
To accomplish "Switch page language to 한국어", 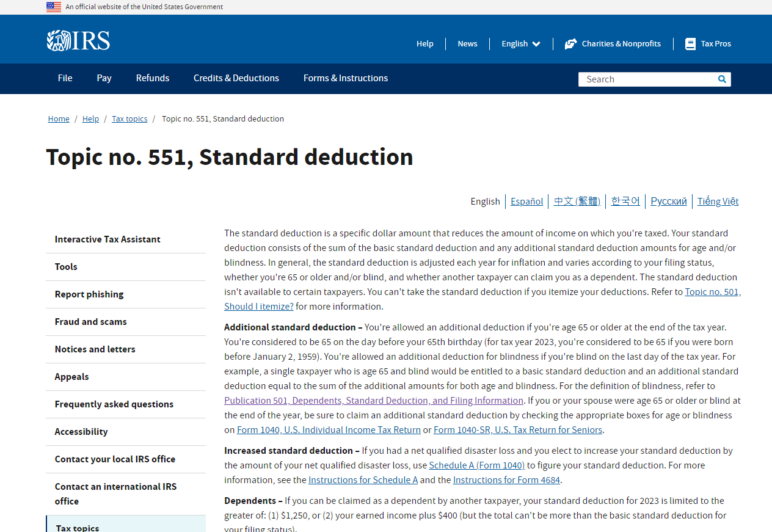I will tap(625, 202).
